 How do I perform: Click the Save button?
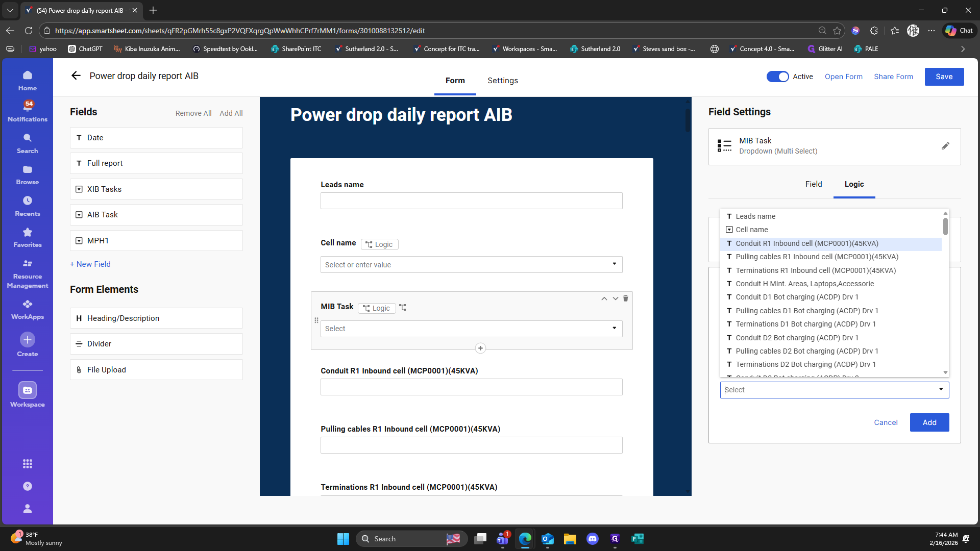(944, 77)
